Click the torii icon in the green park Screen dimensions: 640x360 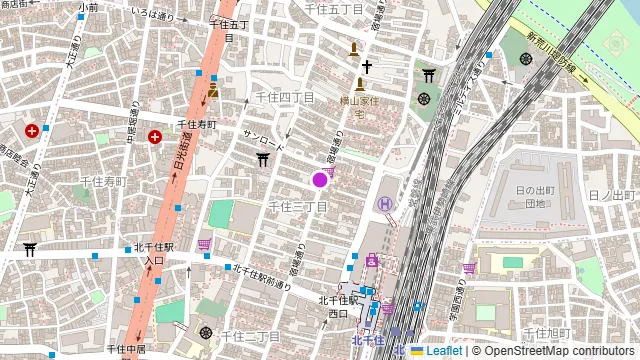pyautogui.click(x=429, y=76)
